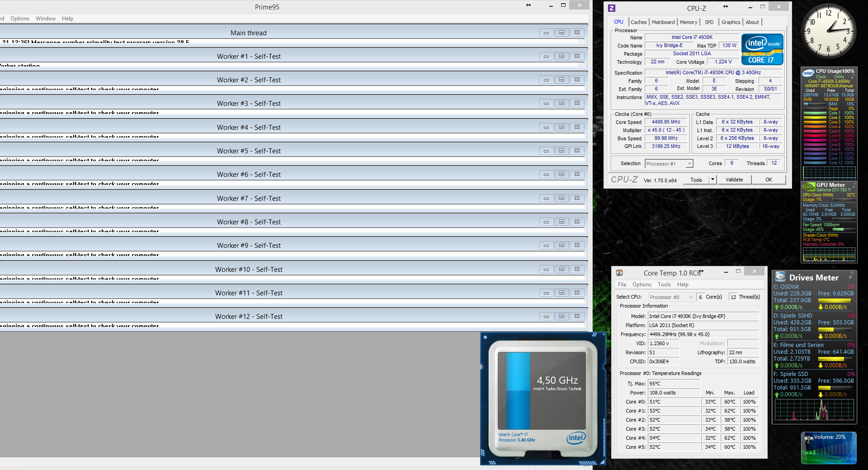Click the CPU-Z purple Z logo icon
Image resolution: width=868 pixels, height=470 pixels.
(612, 8)
